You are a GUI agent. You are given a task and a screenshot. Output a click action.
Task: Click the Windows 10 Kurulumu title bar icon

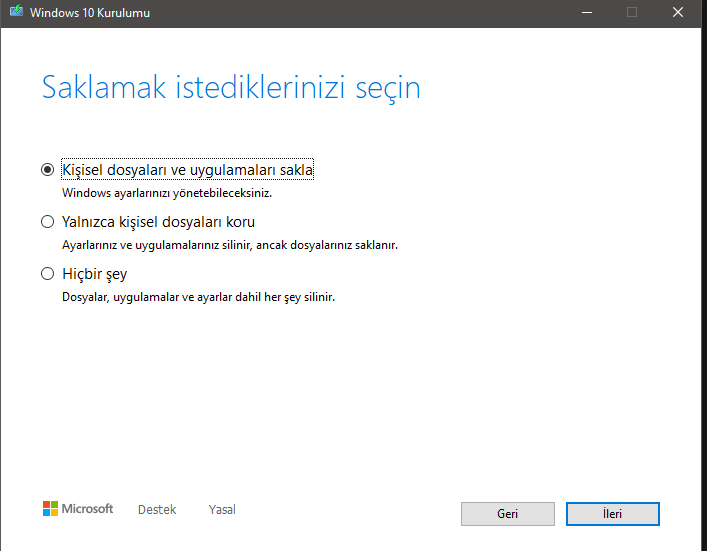(x=16, y=12)
